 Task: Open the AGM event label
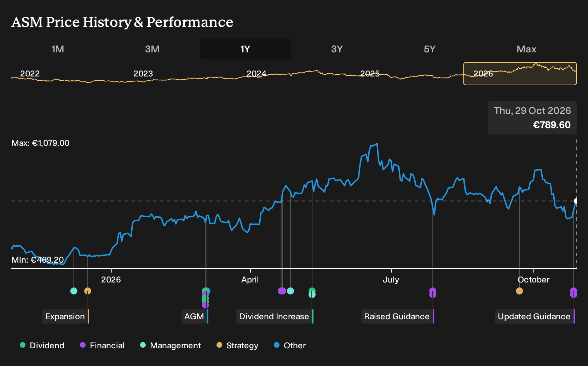point(195,316)
